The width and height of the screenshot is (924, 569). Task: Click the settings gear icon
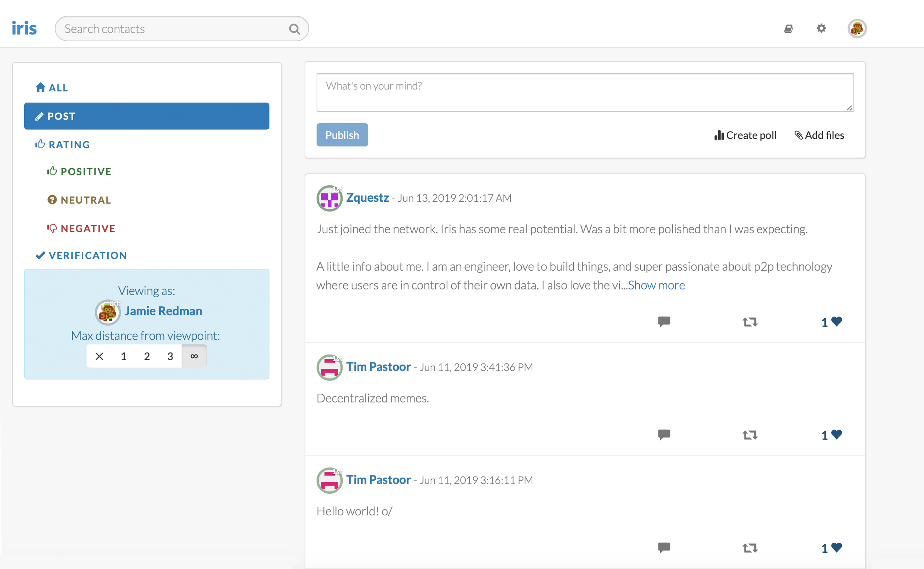821,28
